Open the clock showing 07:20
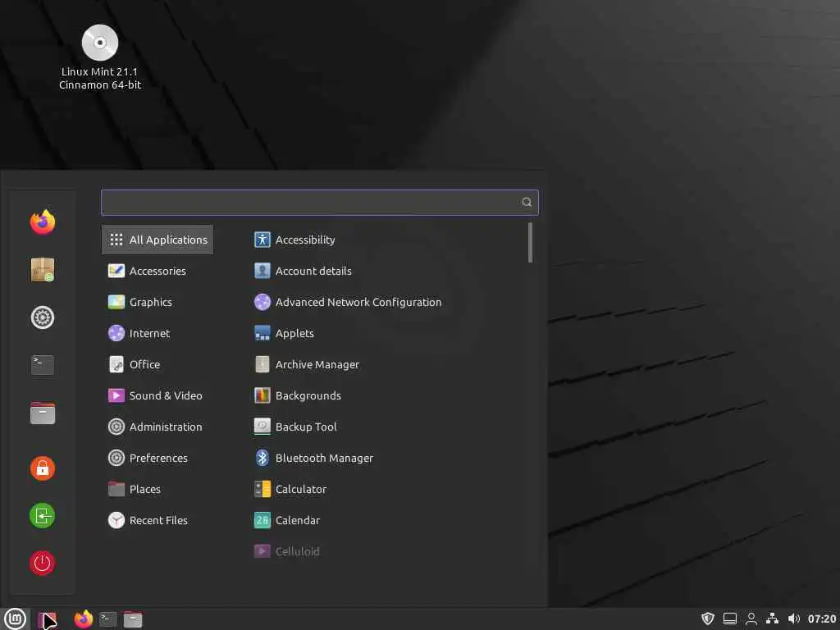This screenshot has width=840, height=630. pos(822,619)
